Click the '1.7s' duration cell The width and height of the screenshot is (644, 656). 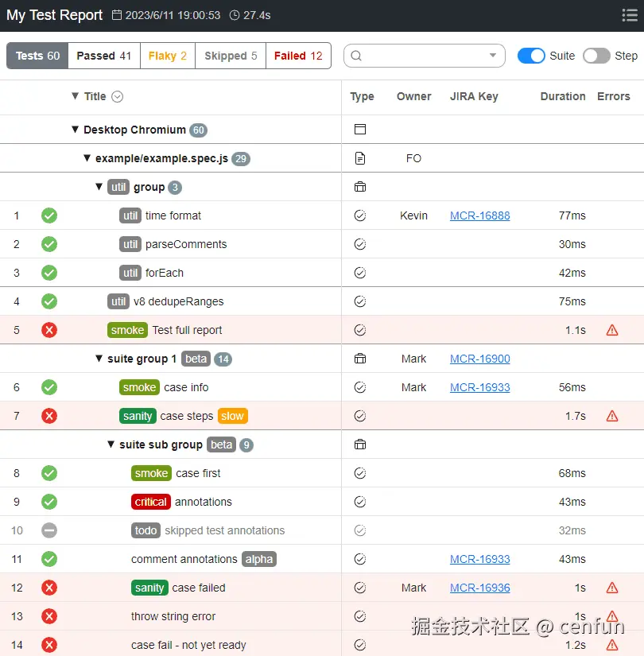(x=576, y=416)
